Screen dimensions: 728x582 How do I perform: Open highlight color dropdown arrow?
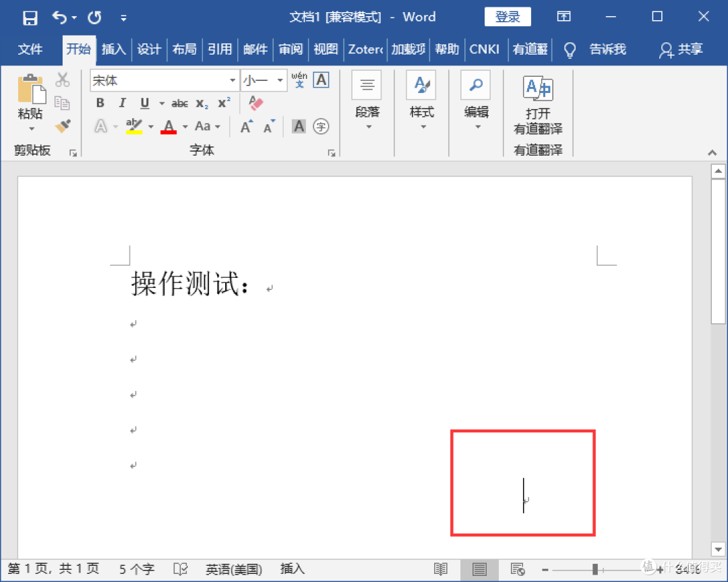point(151,126)
